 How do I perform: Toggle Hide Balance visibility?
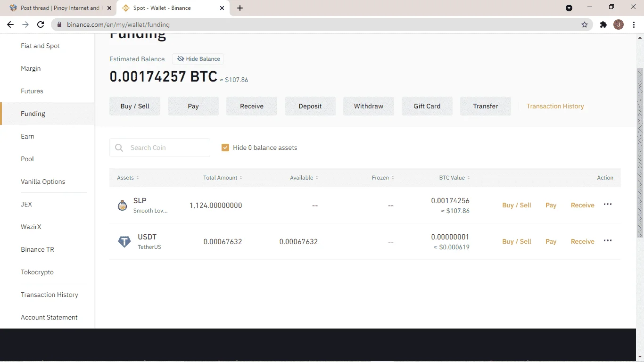point(198,59)
